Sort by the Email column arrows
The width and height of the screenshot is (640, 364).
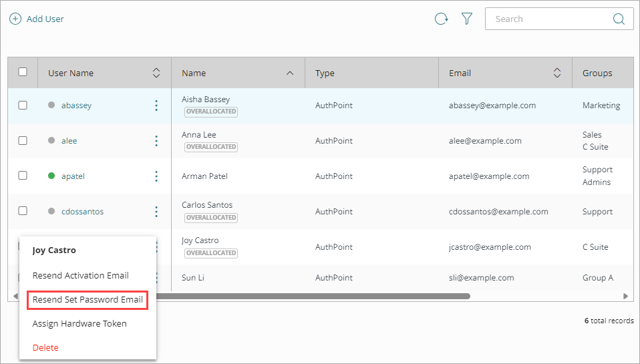[x=557, y=73]
